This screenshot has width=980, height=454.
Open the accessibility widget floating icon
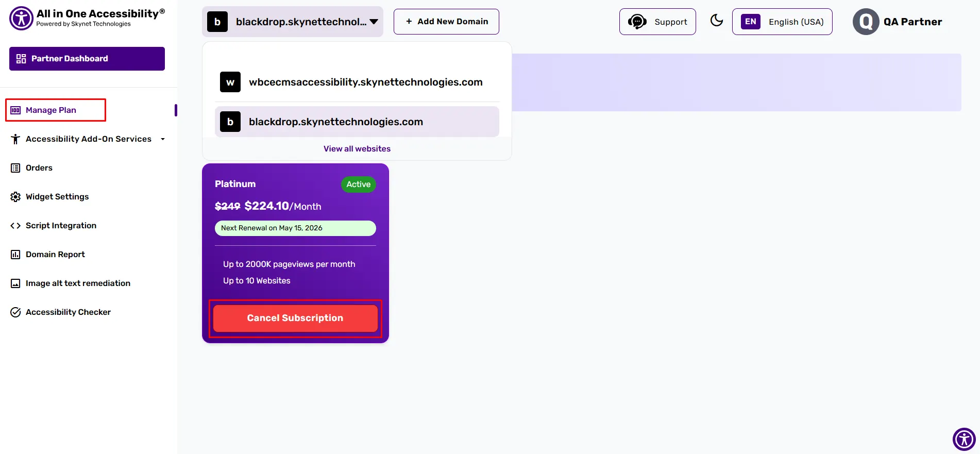(964, 440)
